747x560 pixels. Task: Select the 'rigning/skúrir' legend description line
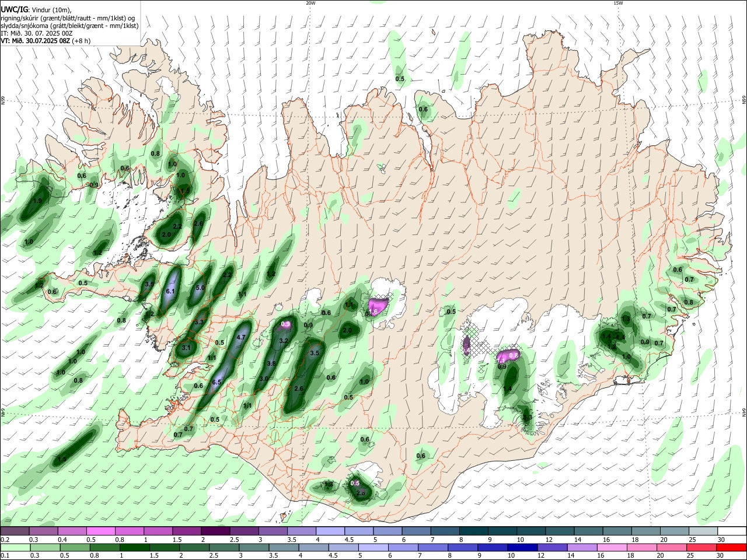click(x=68, y=18)
